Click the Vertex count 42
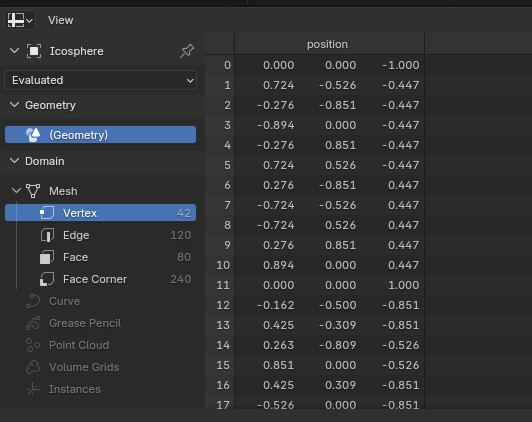Viewport: 532px width, 422px height. coord(184,213)
